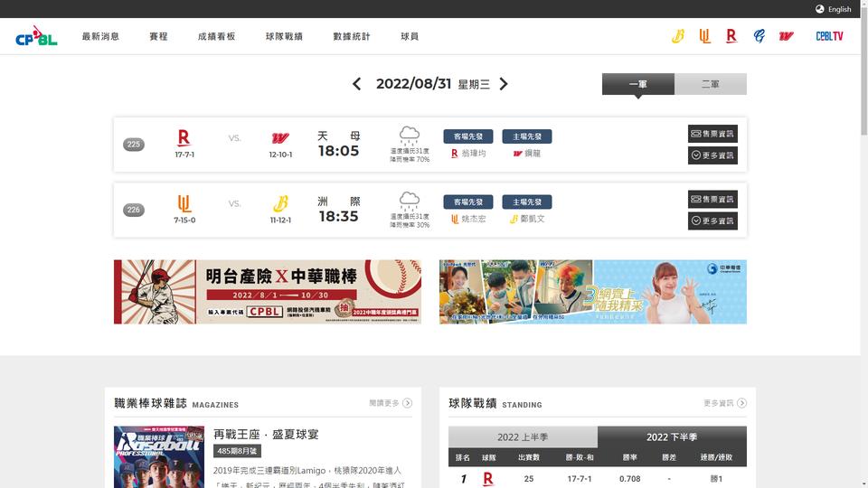Open the 最新消息 menu
The image size is (868, 488).
click(x=100, y=36)
